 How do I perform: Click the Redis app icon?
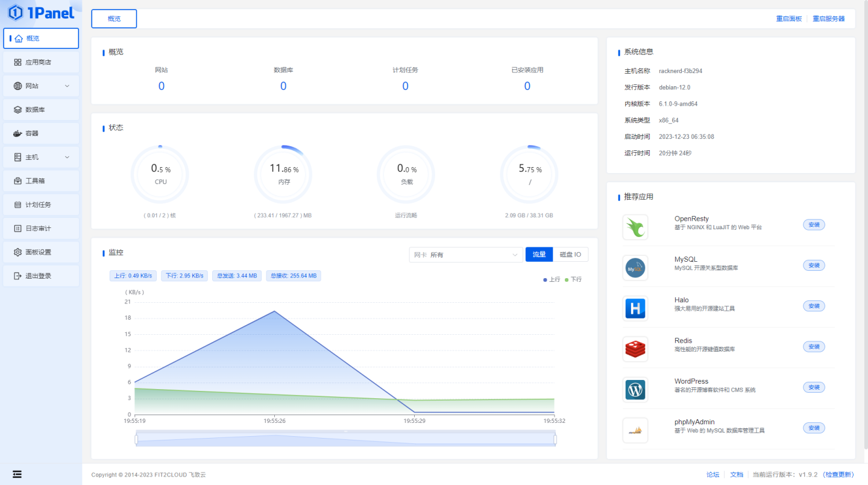635,349
